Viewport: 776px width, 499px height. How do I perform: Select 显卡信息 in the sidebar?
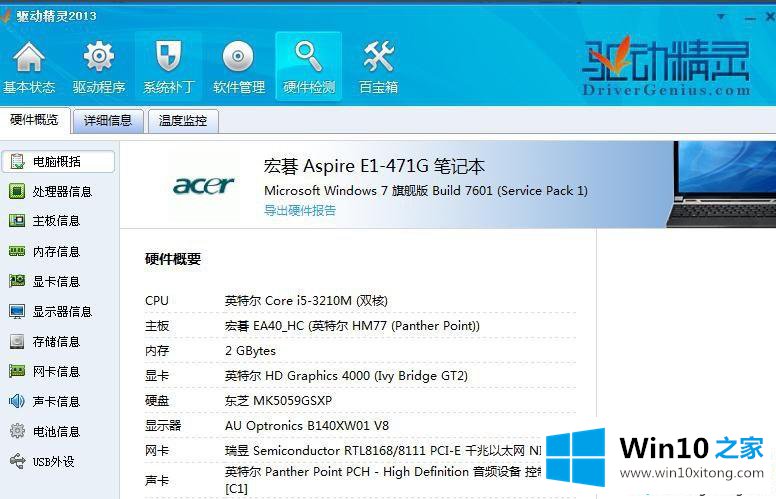click(58, 281)
